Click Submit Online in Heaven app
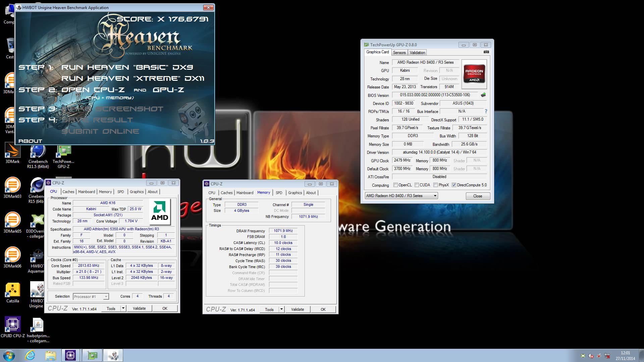This screenshot has width=644, height=362. [x=100, y=131]
